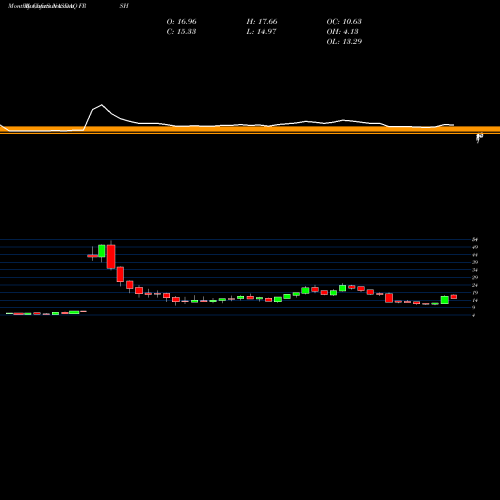Click the last red candle on the chart

(454, 297)
